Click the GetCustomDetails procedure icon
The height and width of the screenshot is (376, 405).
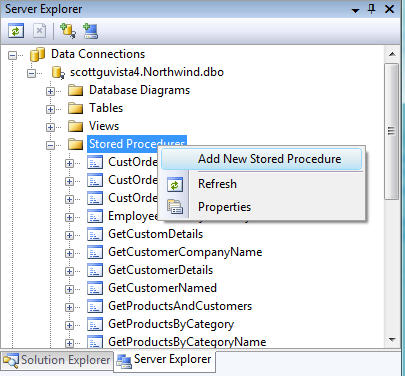pos(95,234)
